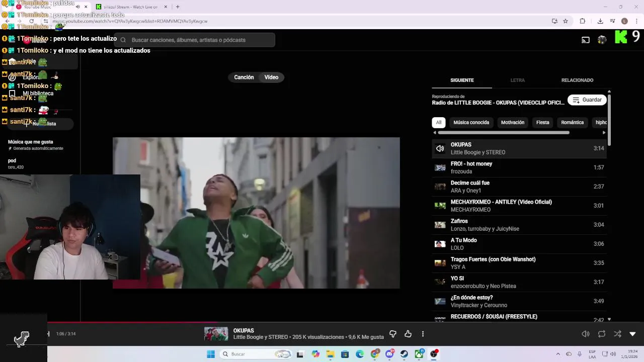The image size is (644, 362).
Task: Click the search magnifier icon
Action: pyautogui.click(x=123, y=40)
